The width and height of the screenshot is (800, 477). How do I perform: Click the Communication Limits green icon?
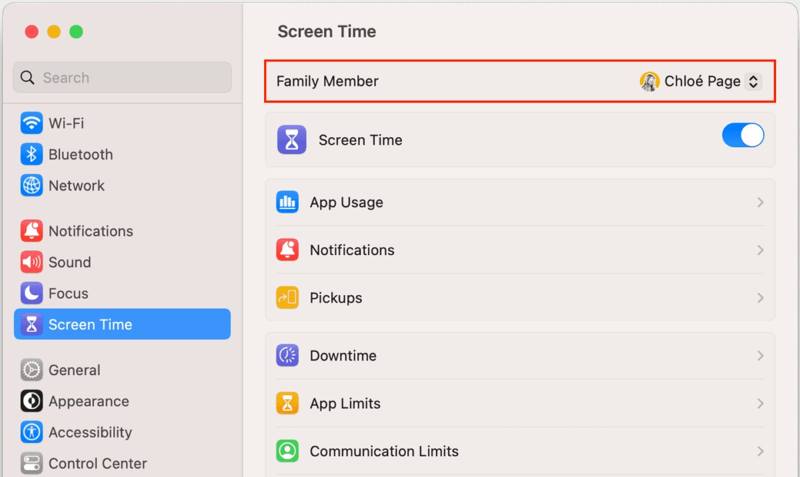tap(287, 451)
